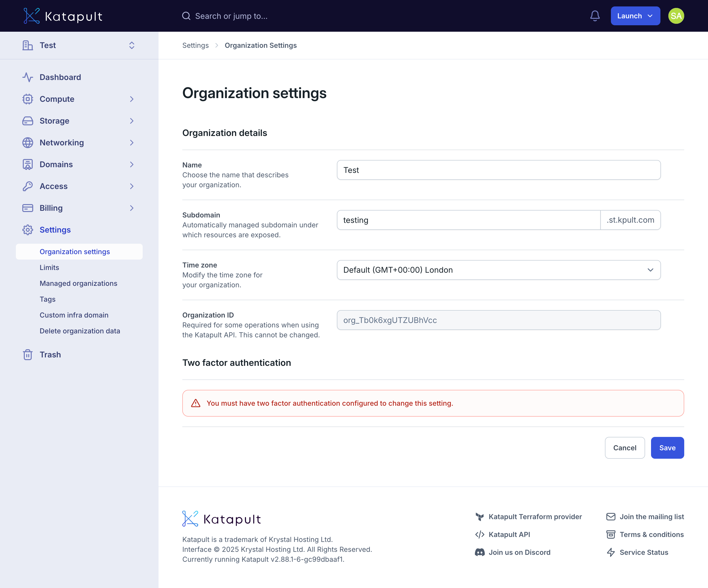Image resolution: width=708 pixels, height=588 pixels.
Task: Select Organization settings submenu item
Action: coord(79,252)
